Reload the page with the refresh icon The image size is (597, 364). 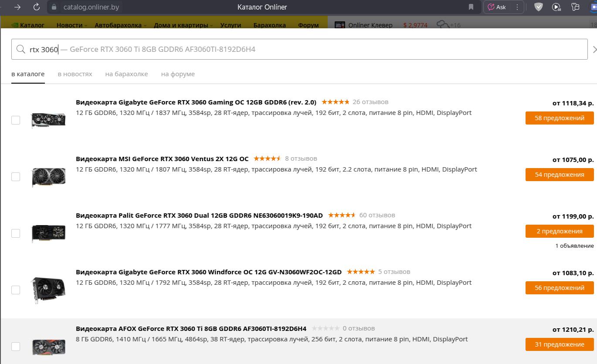click(37, 7)
